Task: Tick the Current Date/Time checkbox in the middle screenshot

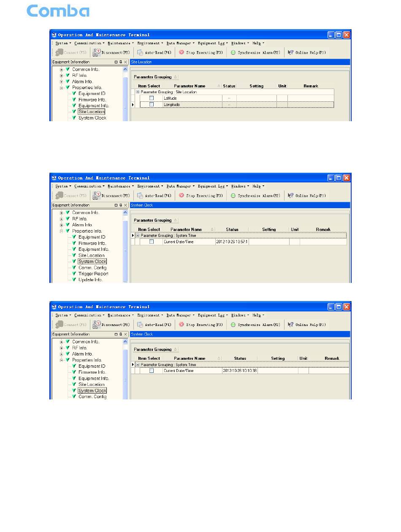Action: [152, 242]
